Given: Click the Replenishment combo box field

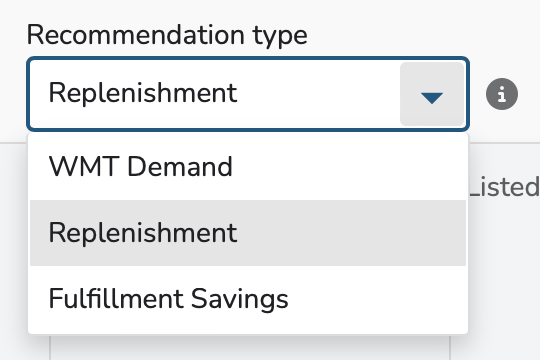Looking at the screenshot, I should click(248, 94).
